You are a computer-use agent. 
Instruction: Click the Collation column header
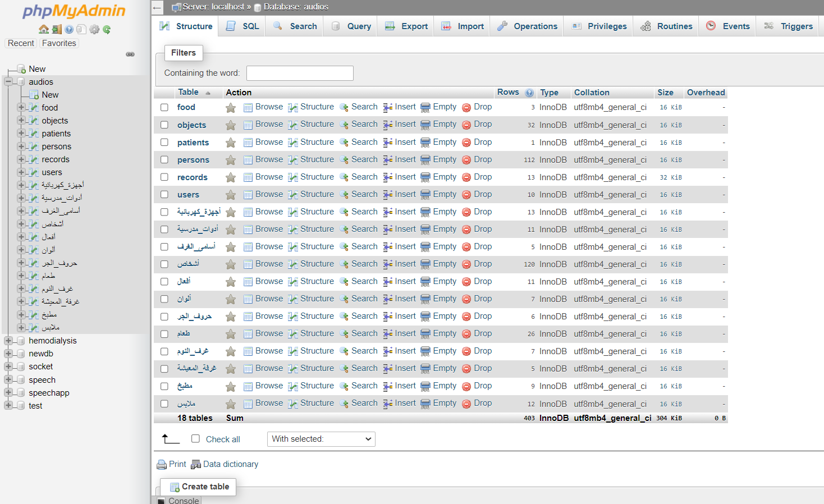point(592,93)
